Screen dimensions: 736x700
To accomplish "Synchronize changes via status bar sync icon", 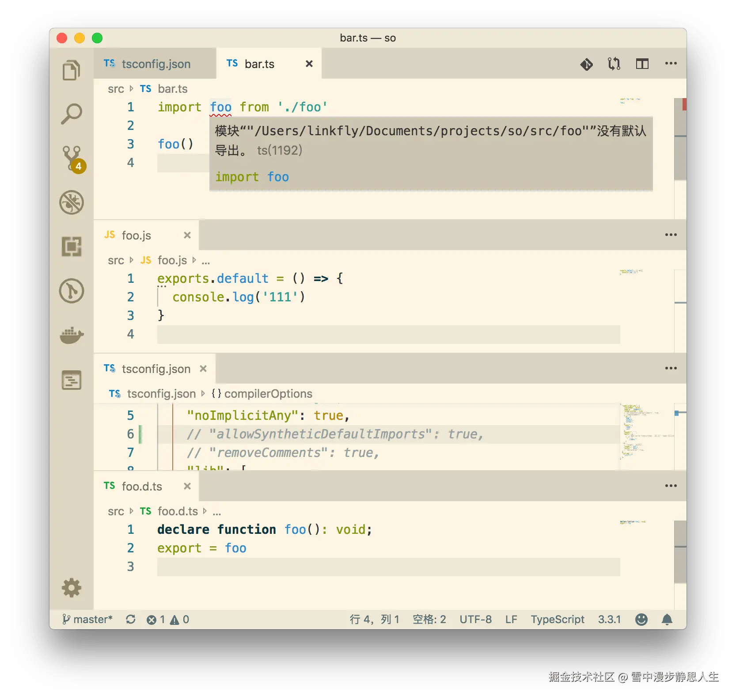I will [x=130, y=620].
